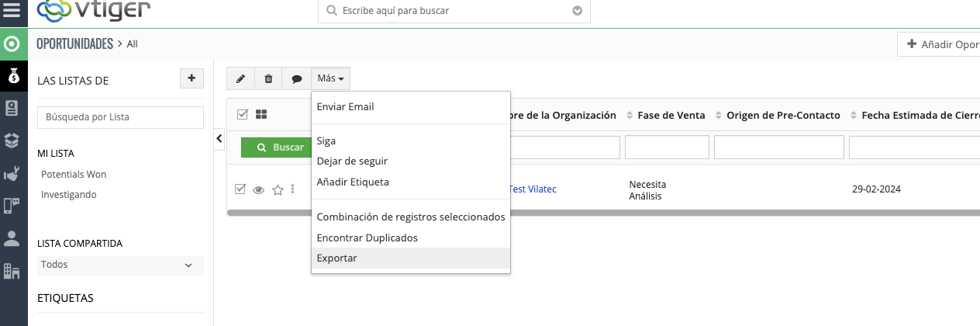Star the Test Vilatec record

coord(278,190)
